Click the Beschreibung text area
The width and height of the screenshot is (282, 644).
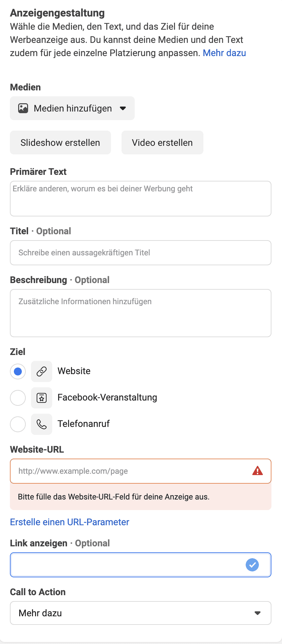tap(141, 313)
